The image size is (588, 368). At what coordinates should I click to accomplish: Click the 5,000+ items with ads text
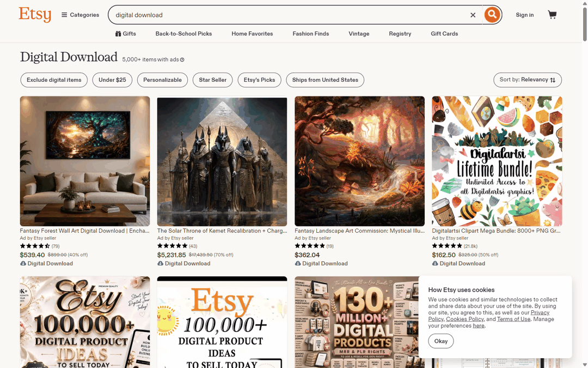150,60
